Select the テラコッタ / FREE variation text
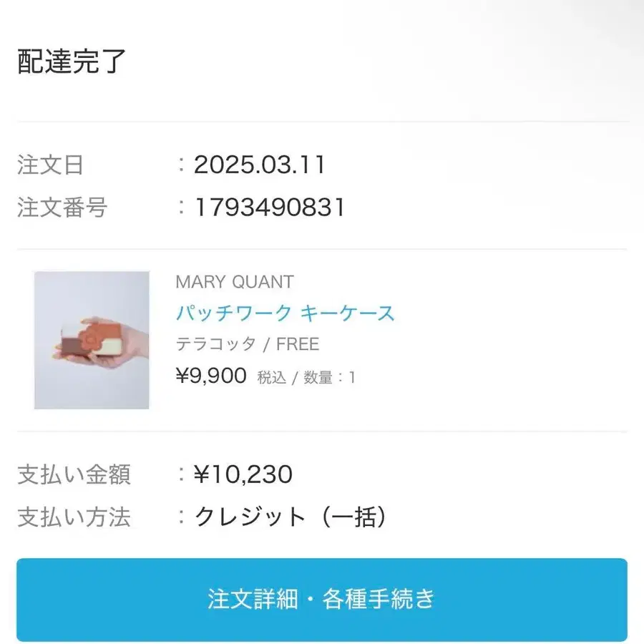Viewport: 644px width, 644px height. pos(248,344)
